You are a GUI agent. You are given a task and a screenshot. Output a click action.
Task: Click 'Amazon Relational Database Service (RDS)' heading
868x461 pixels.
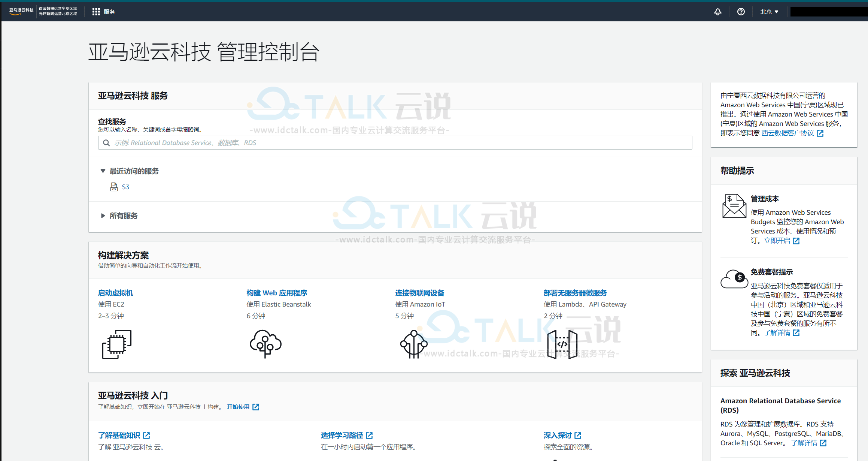(780, 405)
